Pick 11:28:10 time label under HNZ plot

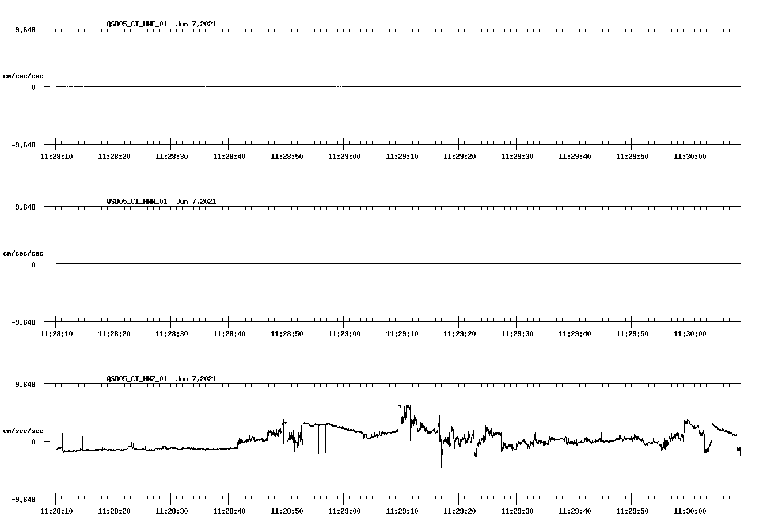[56, 511]
